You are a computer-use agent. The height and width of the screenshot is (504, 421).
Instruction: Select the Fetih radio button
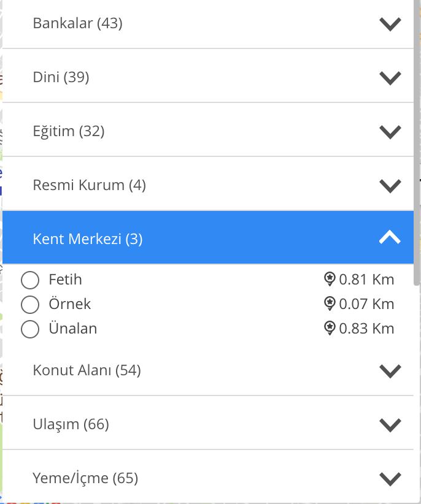pyautogui.click(x=29, y=280)
